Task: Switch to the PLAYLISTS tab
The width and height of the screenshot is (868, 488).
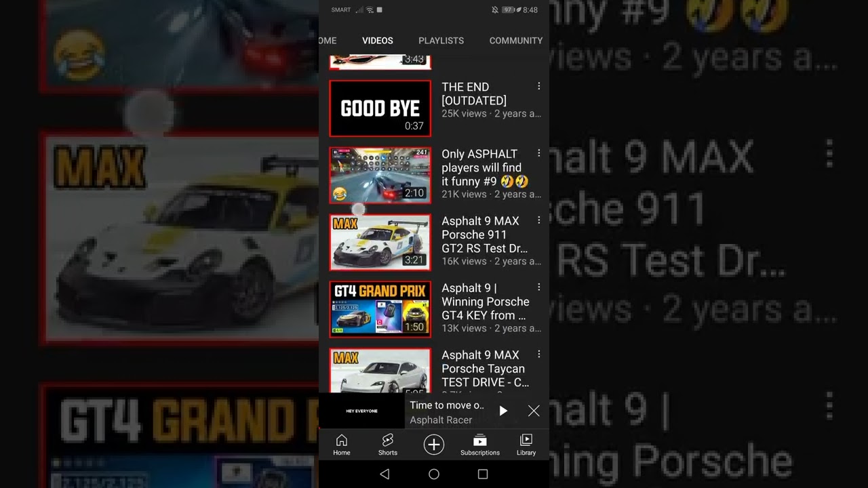Action: pyautogui.click(x=441, y=41)
